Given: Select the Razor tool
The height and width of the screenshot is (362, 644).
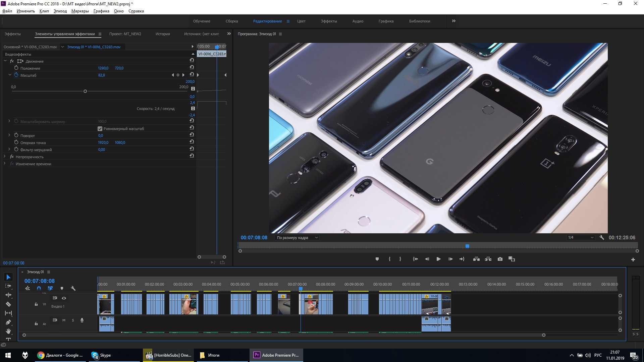Looking at the screenshot, I should pyautogui.click(x=8, y=304).
